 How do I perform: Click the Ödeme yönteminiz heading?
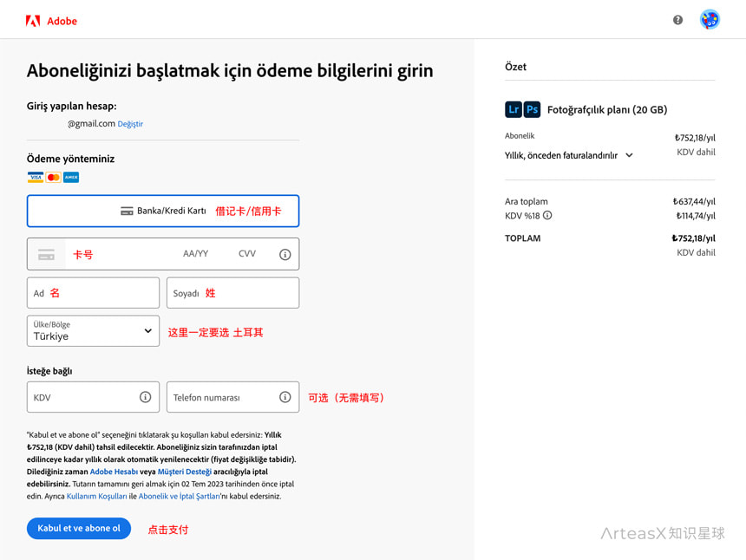tap(70, 159)
